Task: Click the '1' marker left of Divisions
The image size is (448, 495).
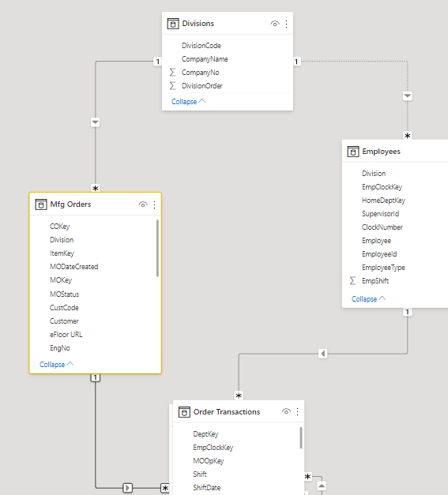Action: (x=158, y=62)
